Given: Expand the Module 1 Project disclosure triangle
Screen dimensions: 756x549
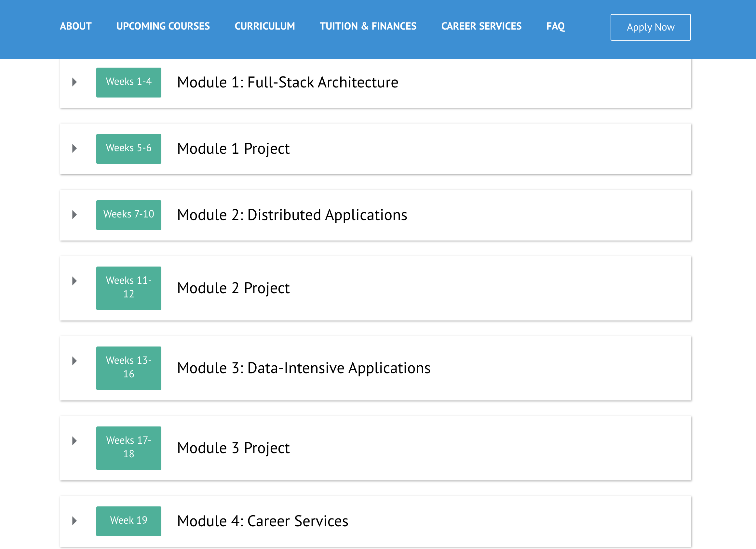Looking at the screenshot, I should tap(74, 148).
